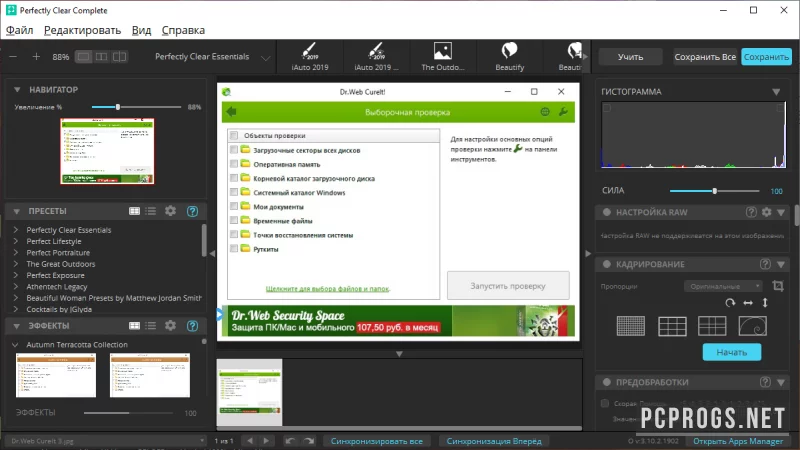Open Effects panel settings gear

(x=170, y=326)
